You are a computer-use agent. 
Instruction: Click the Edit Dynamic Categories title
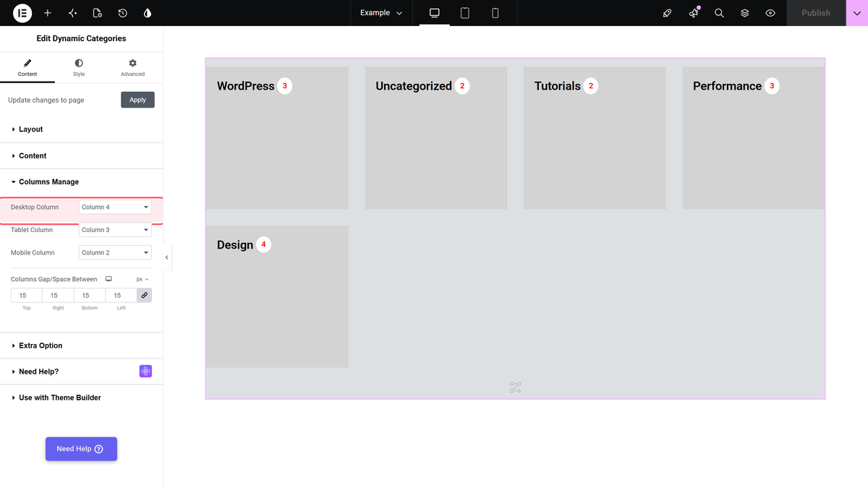click(x=81, y=38)
